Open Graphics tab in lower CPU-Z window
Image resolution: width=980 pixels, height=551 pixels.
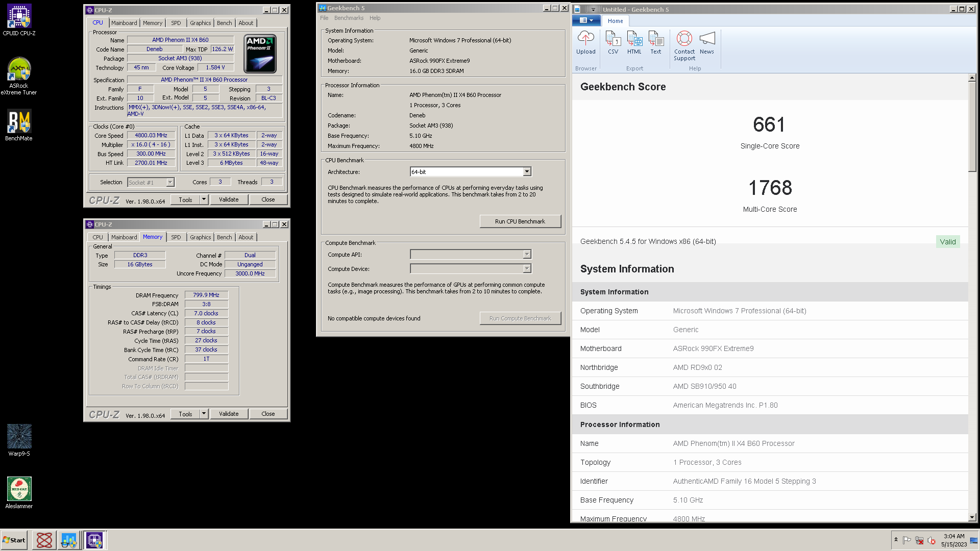tap(200, 237)
